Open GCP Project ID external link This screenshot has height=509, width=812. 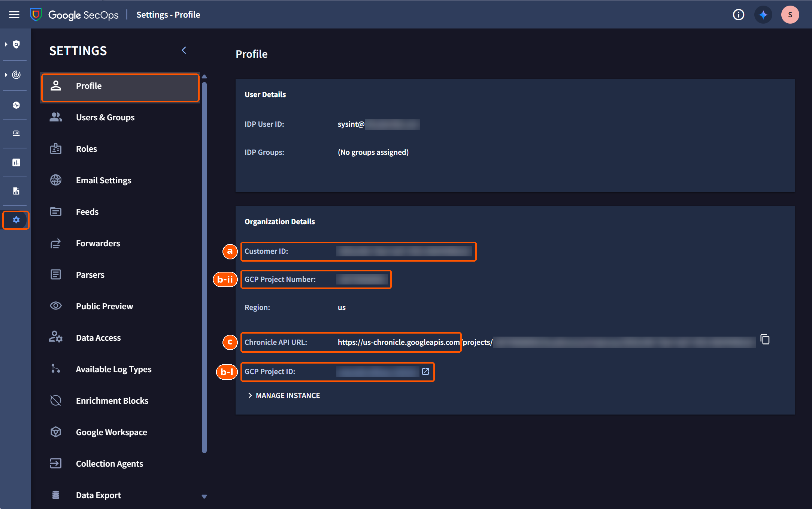click(425, 371)
